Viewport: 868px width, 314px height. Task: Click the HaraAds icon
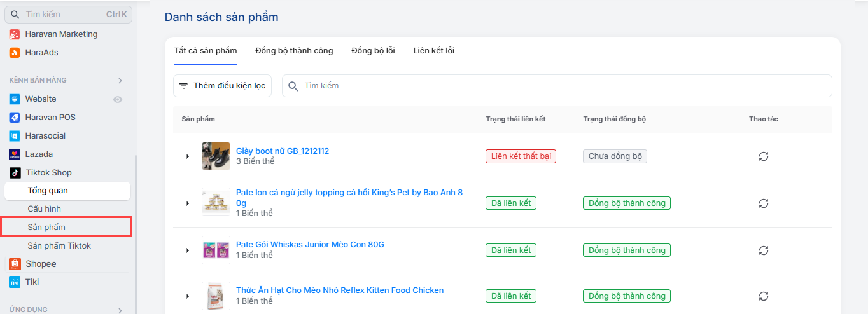click(x=15, y=52)
